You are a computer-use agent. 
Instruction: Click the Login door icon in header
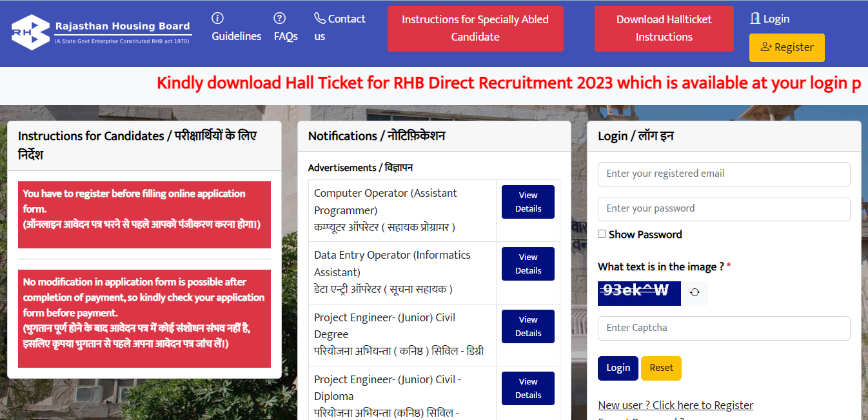(755, 19)
